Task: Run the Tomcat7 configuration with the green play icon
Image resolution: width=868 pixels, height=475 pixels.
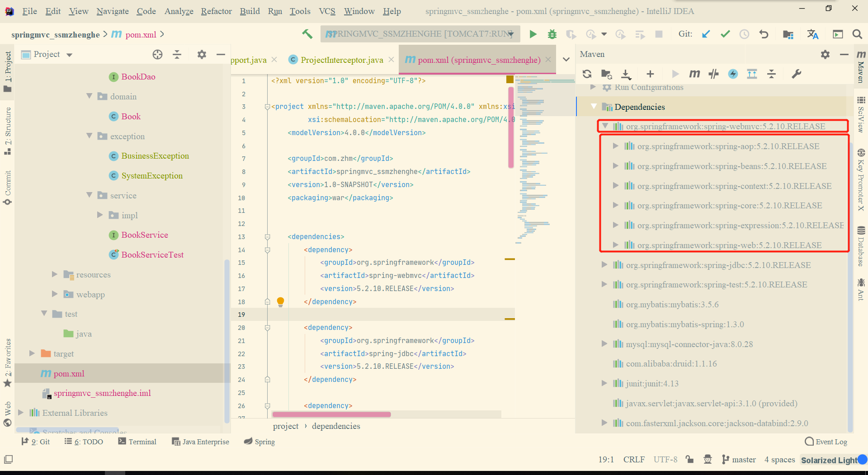Action: (533, 34)
